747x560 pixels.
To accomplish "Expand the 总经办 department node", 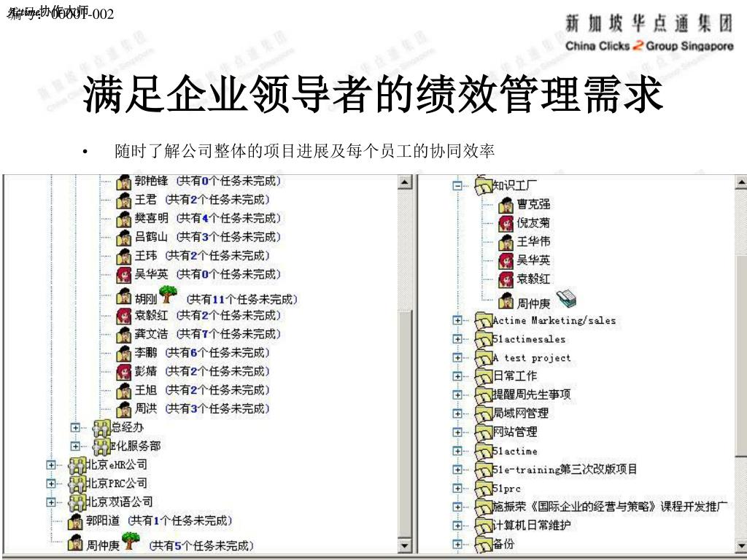I will (75, 427).
